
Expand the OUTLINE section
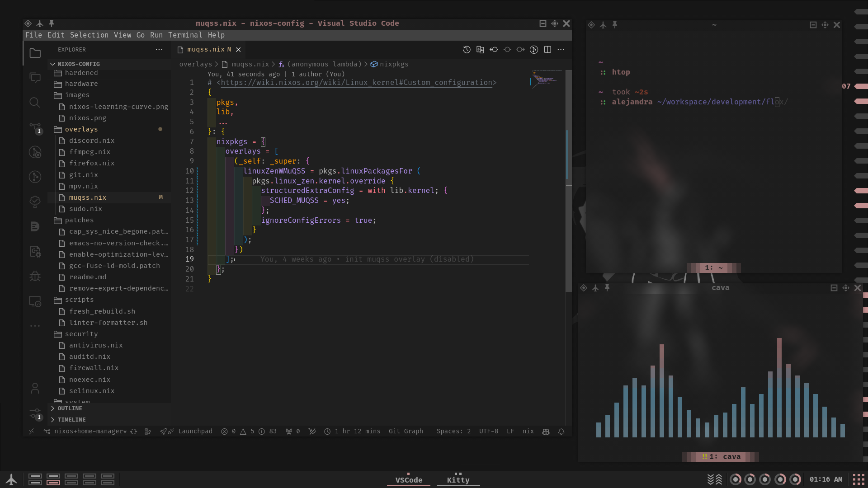click(x=109, y=408)
